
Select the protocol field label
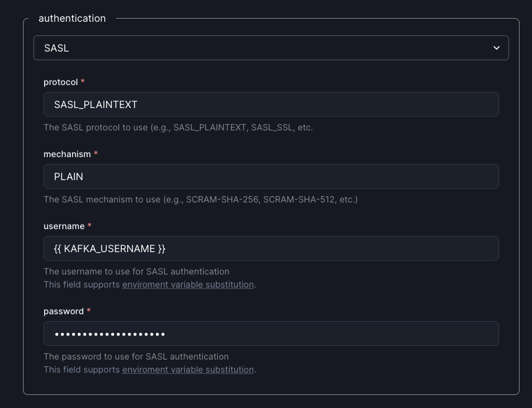point(60,82)
